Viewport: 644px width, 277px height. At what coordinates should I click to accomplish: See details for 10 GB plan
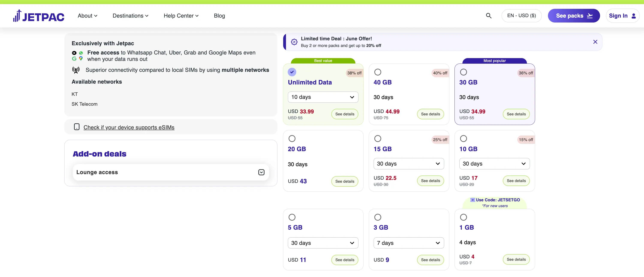click(516, 181)
